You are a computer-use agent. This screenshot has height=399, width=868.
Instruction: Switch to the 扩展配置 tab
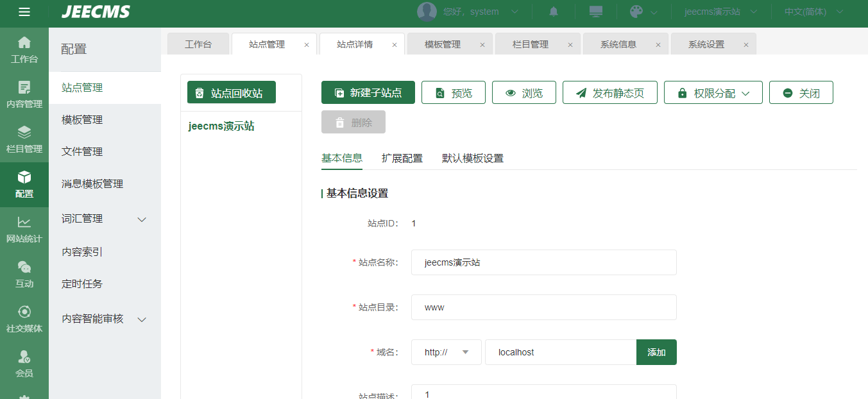tap(402, 158)
